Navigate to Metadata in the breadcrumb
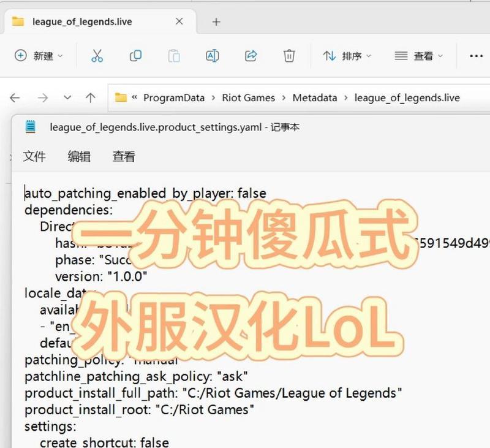The height and width of the screenshot is (448, 490). pyautogui.click(x=315, y=98)
